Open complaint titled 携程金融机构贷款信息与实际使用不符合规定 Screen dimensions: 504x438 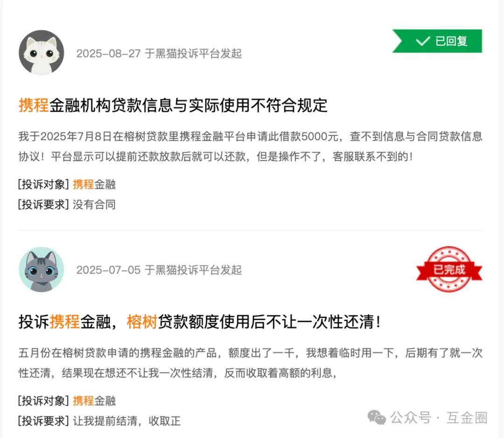[x=173, y=106]
